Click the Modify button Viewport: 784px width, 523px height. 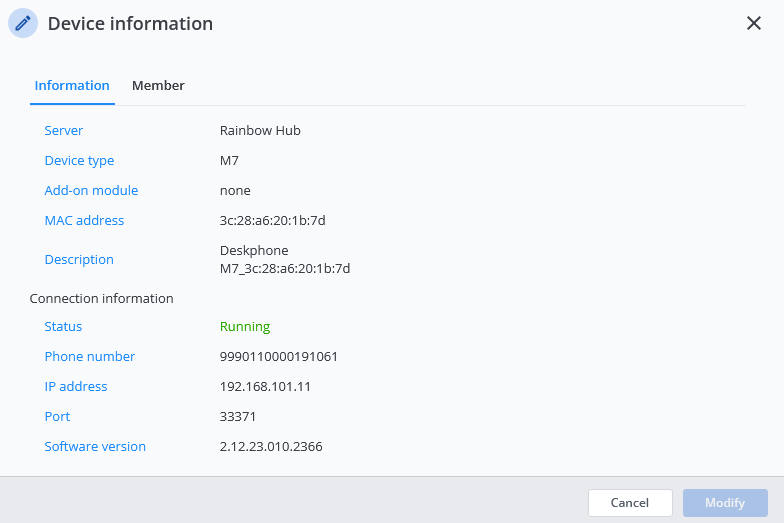[x=725, y=503]
